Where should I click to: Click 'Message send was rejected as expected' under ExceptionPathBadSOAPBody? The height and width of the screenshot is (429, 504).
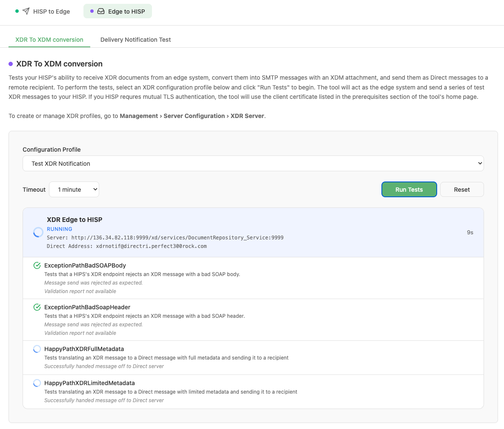click(93, 283)
